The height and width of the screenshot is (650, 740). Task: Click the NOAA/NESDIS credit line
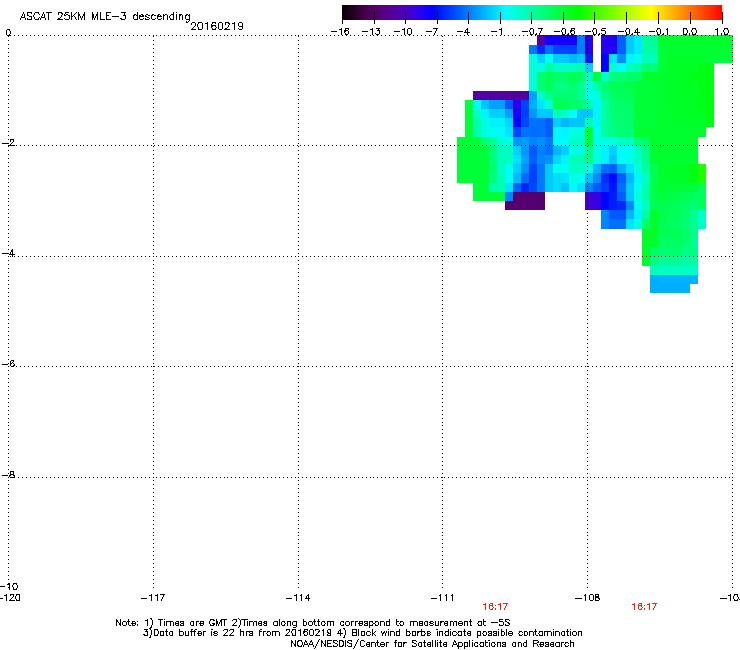432,644
